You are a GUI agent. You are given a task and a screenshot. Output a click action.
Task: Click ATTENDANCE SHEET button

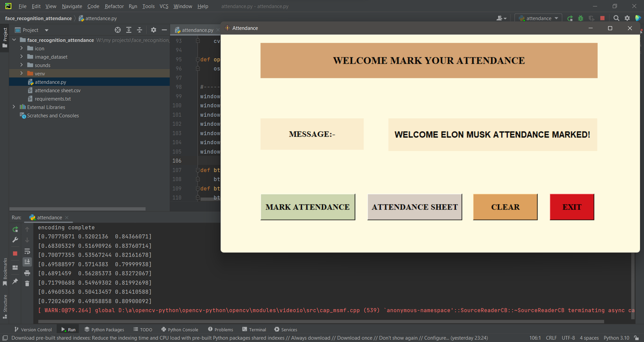415,207
